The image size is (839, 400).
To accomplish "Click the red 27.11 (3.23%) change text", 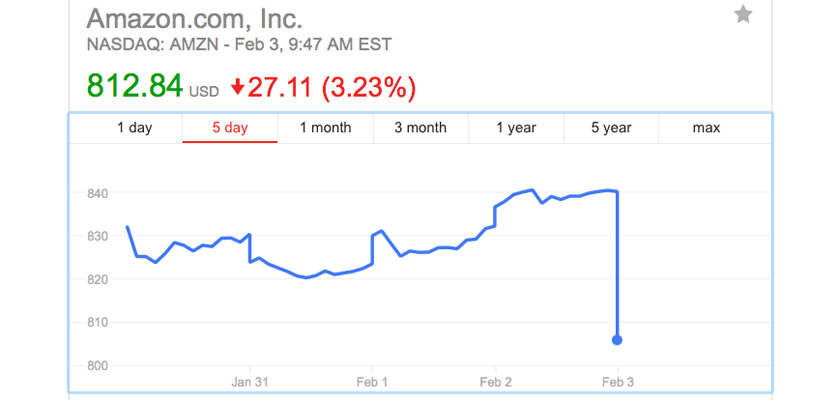I will [331, 87].
